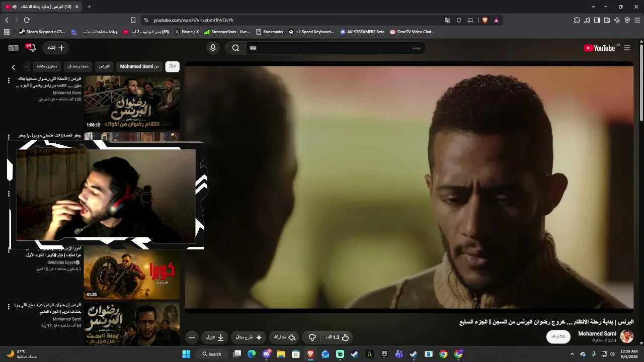The width and height of the screenshot is (644, 362).
Task: Download the video (تنزيل)
Action: click(x=215, y=337)
